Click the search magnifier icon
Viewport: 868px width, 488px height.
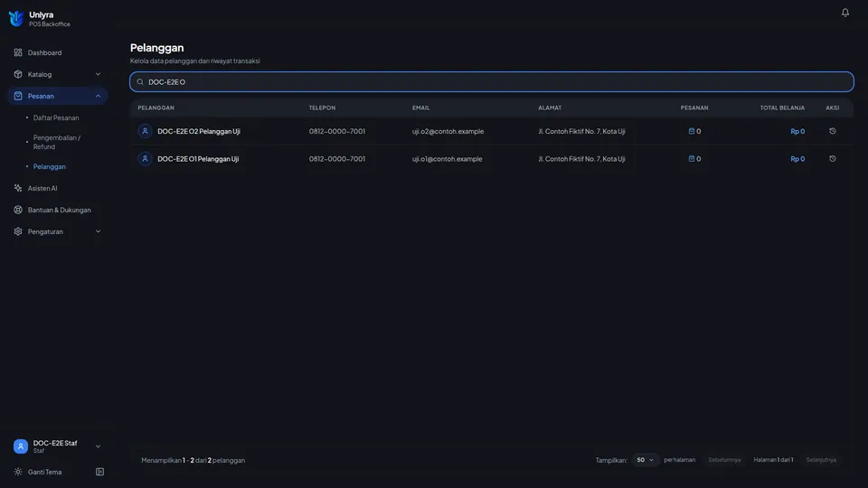(140, 82)
